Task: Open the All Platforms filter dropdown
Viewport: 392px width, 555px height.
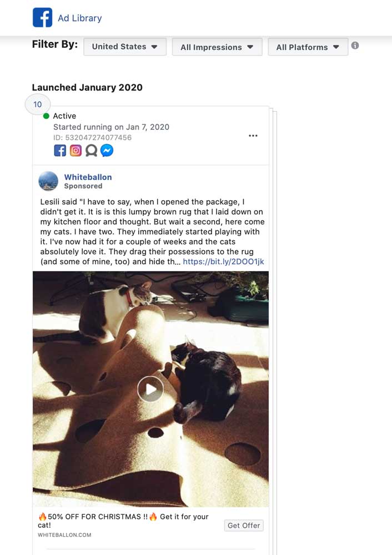Action: [x=308, y=47]
